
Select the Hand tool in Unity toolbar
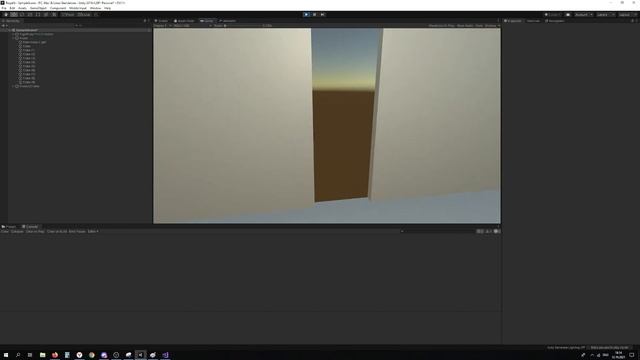coord(6,15)
